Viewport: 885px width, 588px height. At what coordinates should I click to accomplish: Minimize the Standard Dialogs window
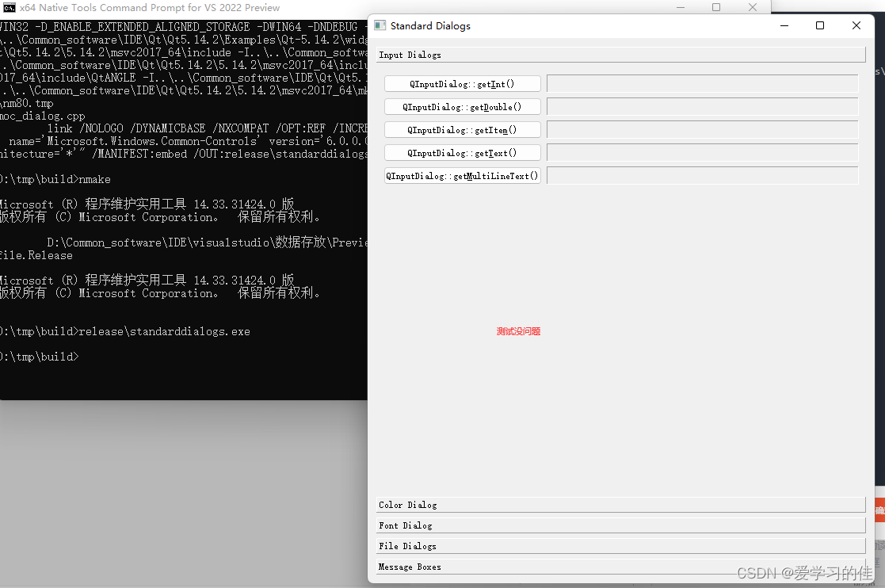(784, 25)
